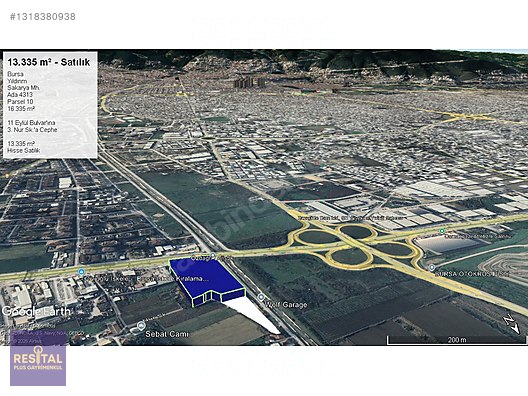Select the marker above the blue parcel
The image size is (528, 396).
coord(213,255)
